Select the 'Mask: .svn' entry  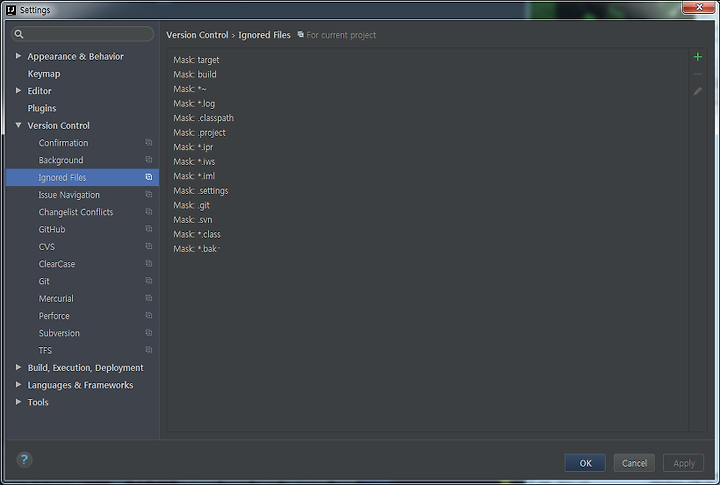[x=193, y=220]
